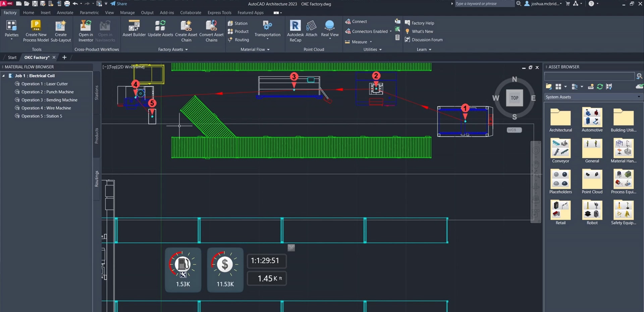This screenshot has width=644, height=312.
Task: Click Create New Process Model
Action: [x=36, y=30]
